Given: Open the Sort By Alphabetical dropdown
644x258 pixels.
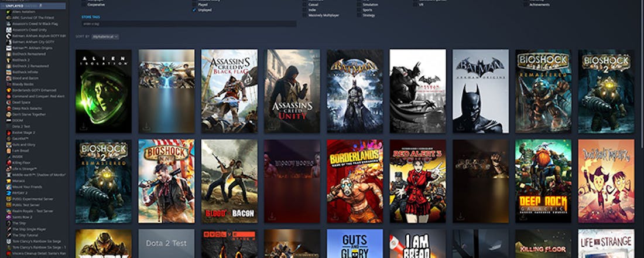Looking at the screenshot, I should click(x=105, y=36).
